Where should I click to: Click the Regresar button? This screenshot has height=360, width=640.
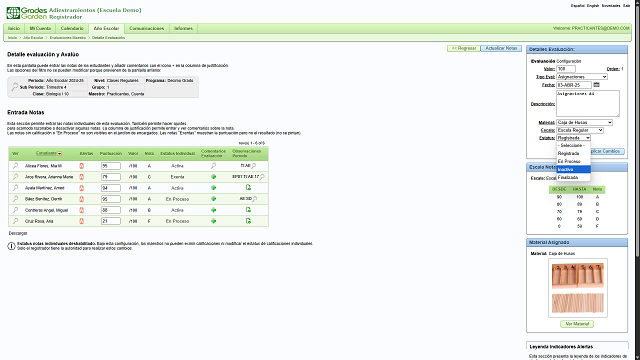(x=464, y=48)
